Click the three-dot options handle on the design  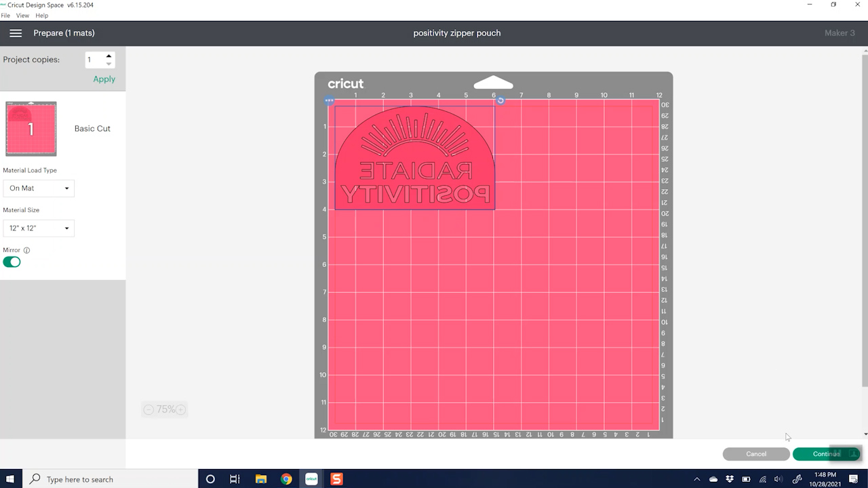click(x=330, y=101)
